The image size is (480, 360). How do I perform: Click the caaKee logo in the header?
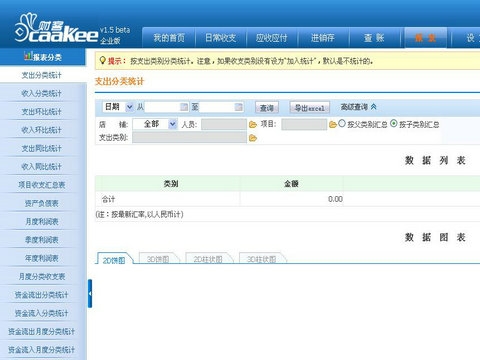tap(57, 29)
